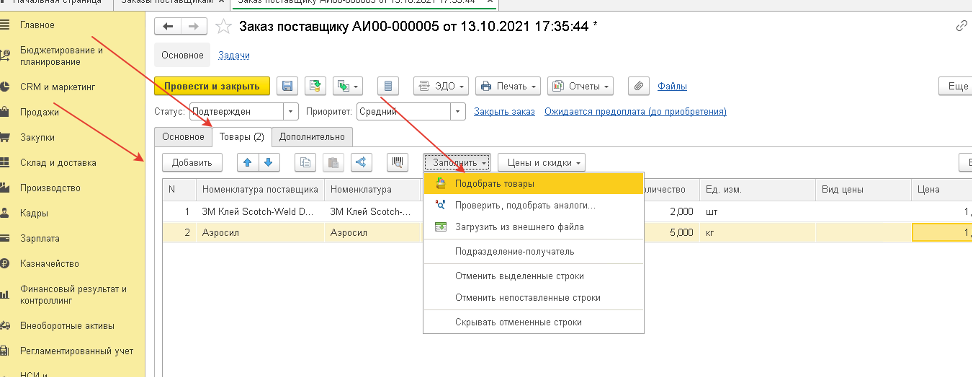972x377 pixels.
Task: Open the create-based-on icon dropdown
Action: click(348, 86)
